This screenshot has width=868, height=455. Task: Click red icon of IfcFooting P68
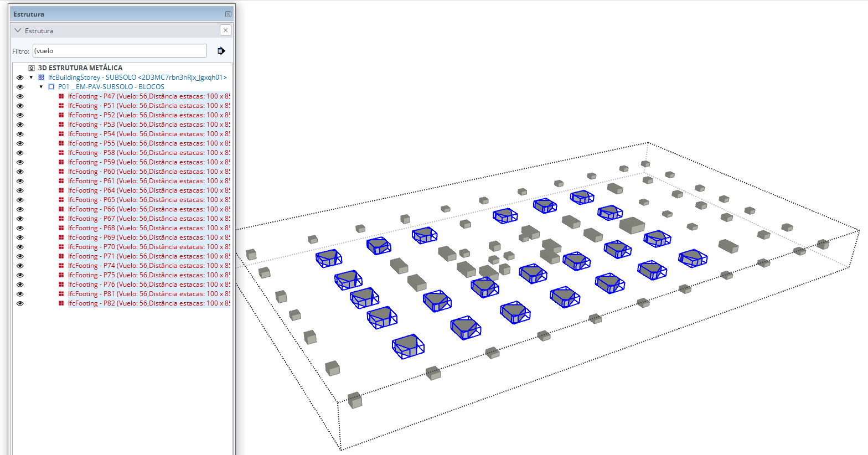pos(61,228)
